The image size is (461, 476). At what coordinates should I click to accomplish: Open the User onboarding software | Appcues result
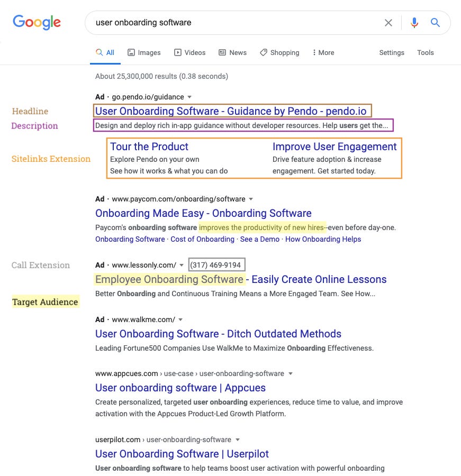point(180,388)
